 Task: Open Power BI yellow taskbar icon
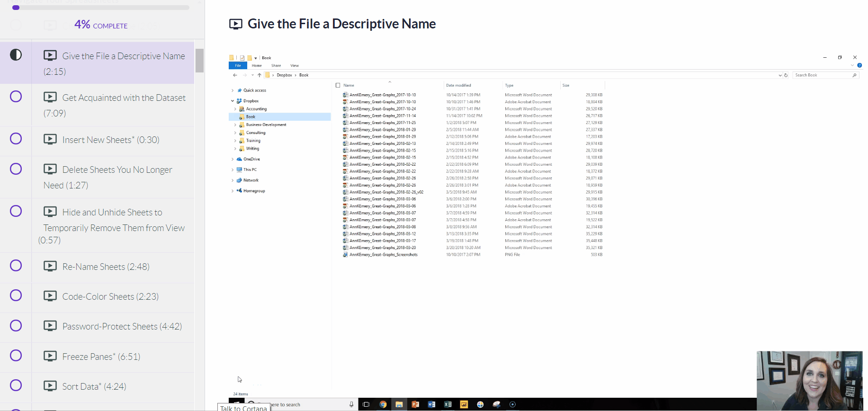(464, 404)
